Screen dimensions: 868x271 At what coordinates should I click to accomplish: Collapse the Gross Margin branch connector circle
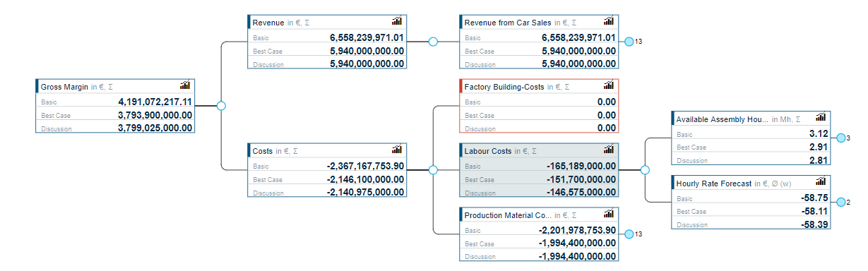tap(221, 106)
